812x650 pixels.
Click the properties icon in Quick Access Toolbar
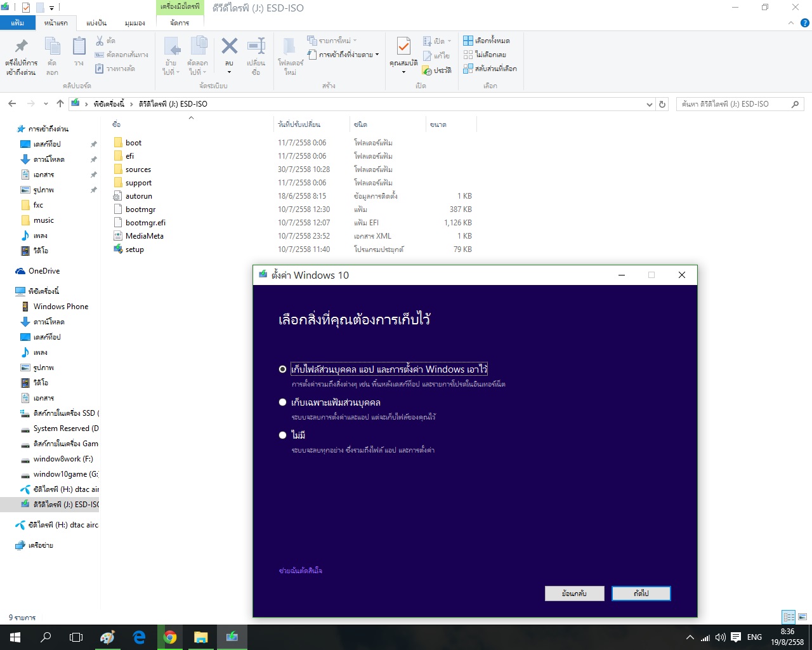coord(26,8)
